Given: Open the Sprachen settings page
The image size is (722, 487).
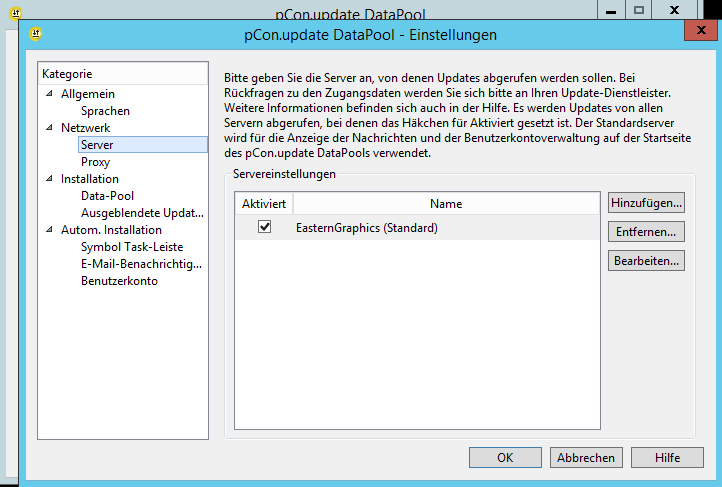Looking at the screenshot, I should (x=105, y=111).
